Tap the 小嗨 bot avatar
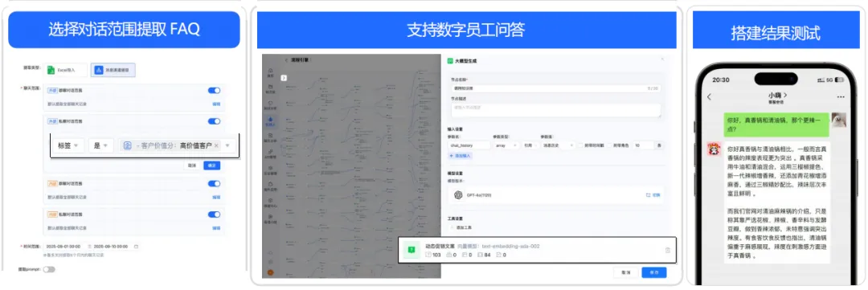The image size is (868, 290). pyautogui.click(x=714, y=149)
